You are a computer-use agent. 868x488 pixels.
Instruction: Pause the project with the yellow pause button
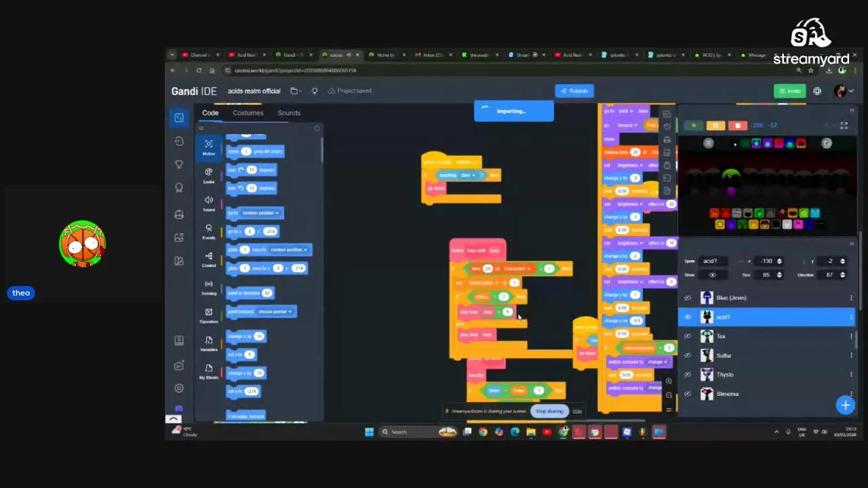[715, 125]
